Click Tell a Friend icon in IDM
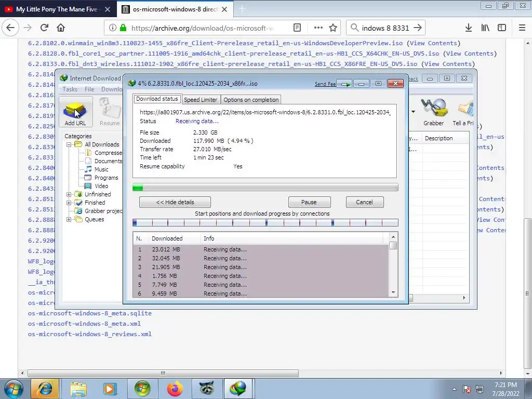The height and width of the screenshot is (399, 532). (463, 112)
